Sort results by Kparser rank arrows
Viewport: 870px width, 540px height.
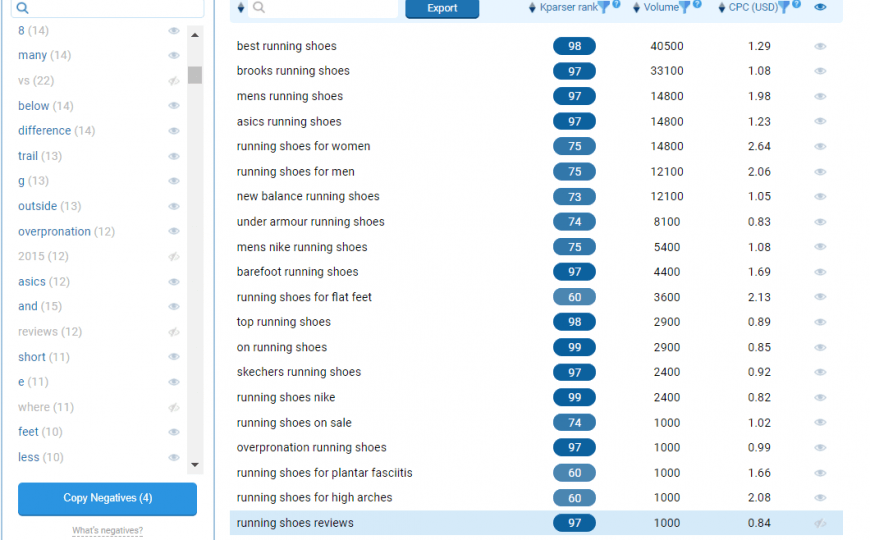(532, 7)
